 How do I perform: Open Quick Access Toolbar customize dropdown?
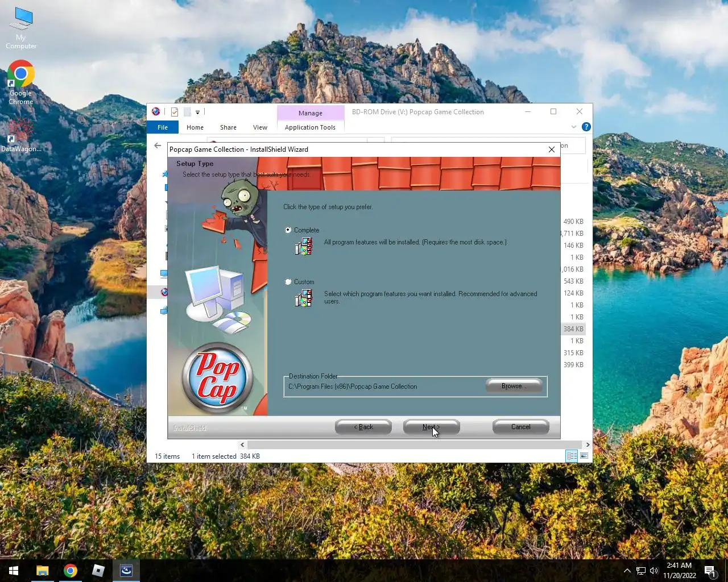197,112
